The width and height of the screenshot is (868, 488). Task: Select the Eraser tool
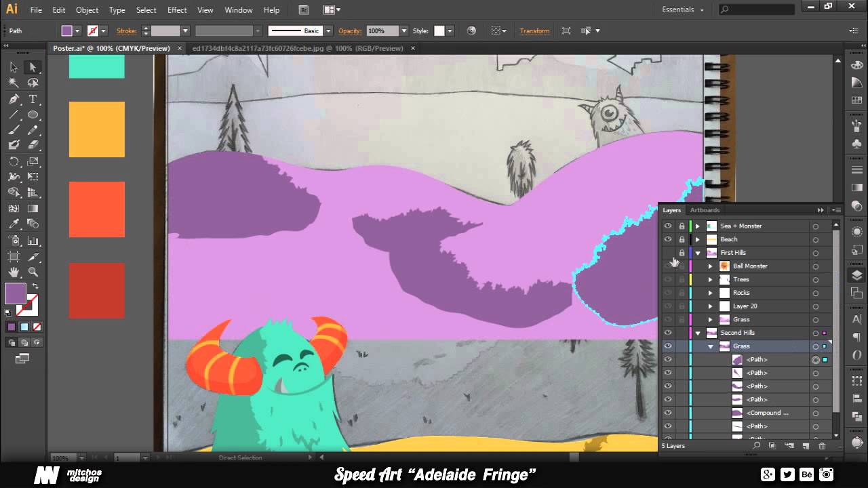pos(33,145)
